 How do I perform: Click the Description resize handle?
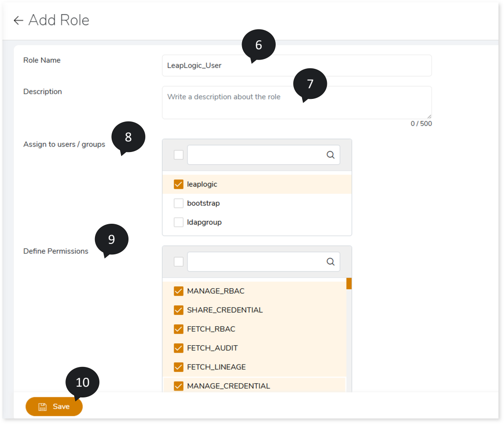[x=429, y=117]
